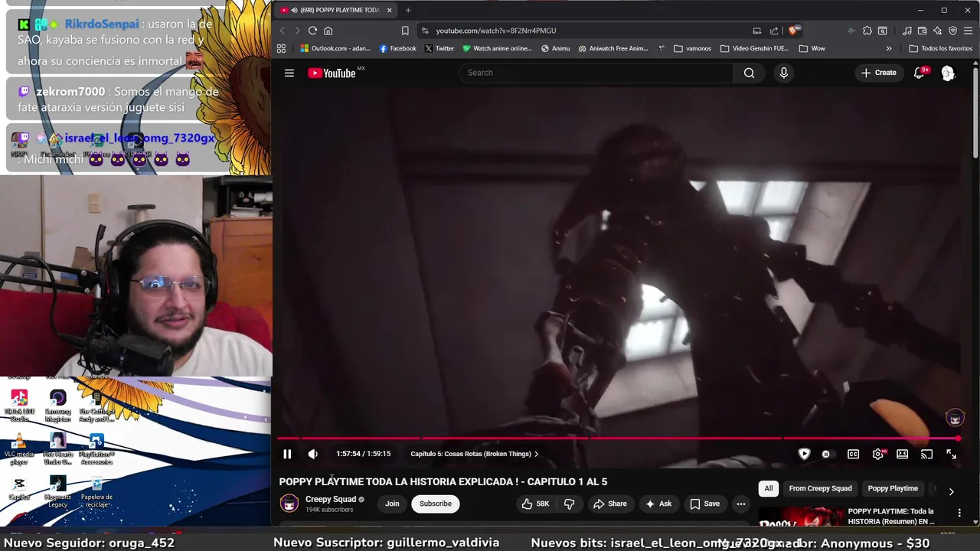Switch the player to theater mode
The image size is (980, 551).
click(x=902, y=454)
